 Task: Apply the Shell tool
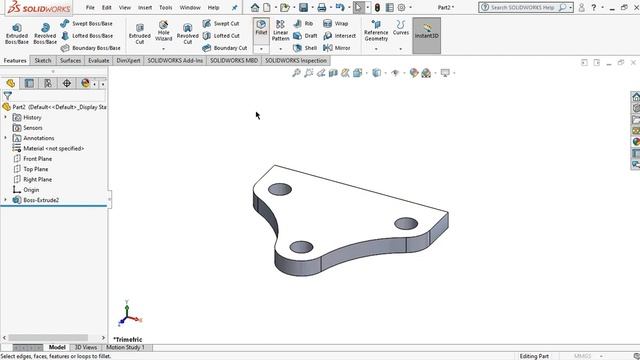click(x=305, y=48)
